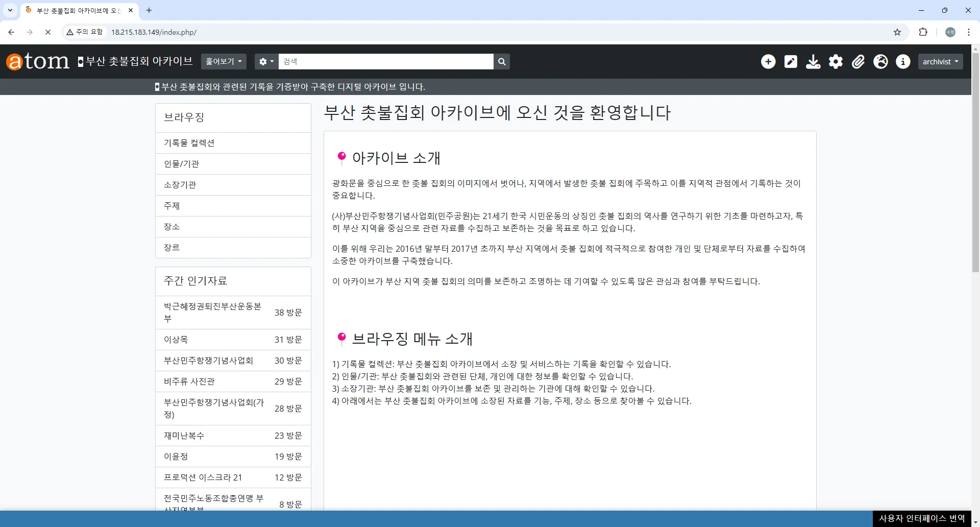980x527 pixels.
Task: Click the 주의 요함 security warning
Action: pyautogui.click(x=85, y=32)
